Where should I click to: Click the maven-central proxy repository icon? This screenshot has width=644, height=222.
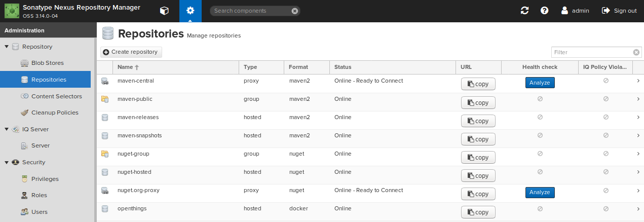pos(105,81)
